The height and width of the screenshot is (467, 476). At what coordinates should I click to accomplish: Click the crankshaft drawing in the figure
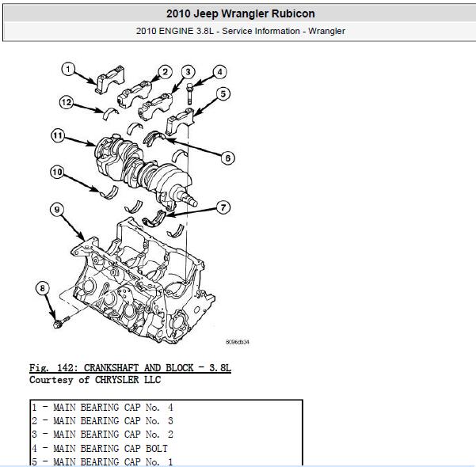click(x=146, y=172)
